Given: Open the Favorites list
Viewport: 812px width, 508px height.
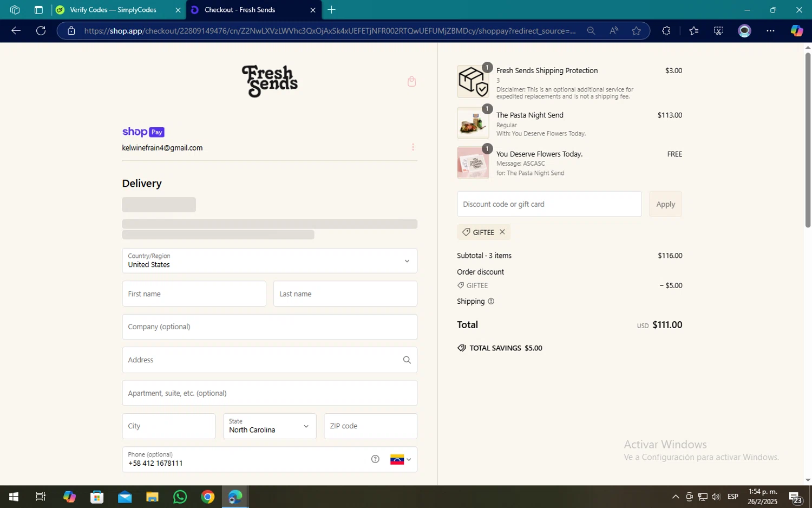Looking at the screenshot, I should click(x=694, y=31).
